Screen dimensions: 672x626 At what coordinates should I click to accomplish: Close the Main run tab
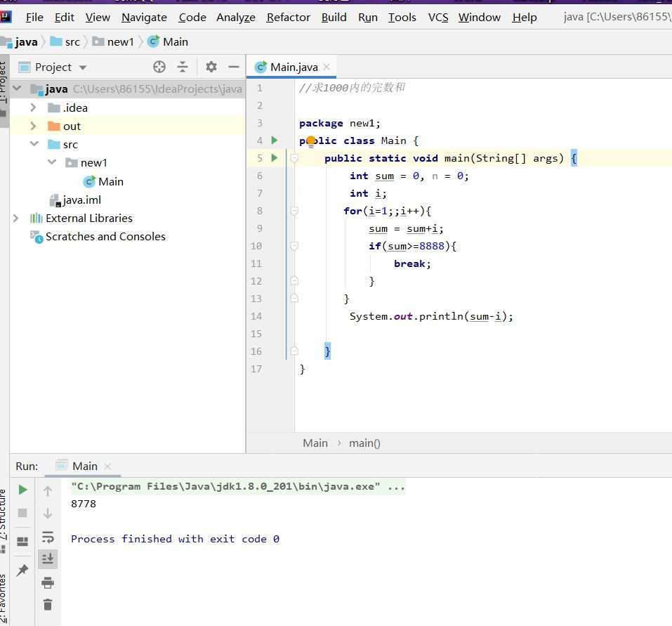107,466
